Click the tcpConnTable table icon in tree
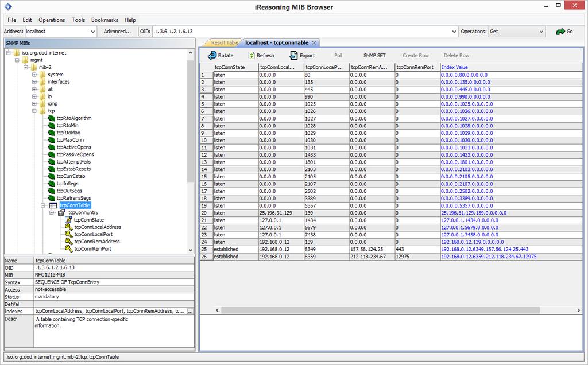This screenshot has height=365, width=588. pyautogui.click(x=53, y=205)
